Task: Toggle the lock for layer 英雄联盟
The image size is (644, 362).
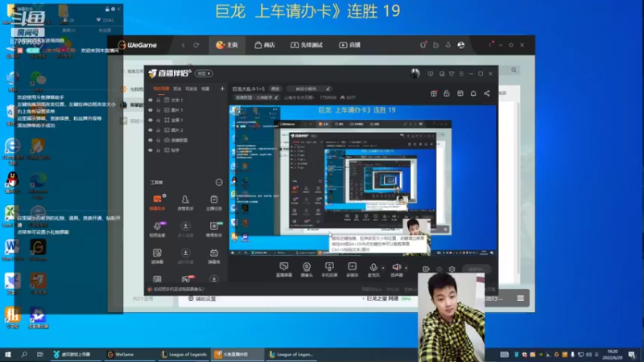Action: tap(158, 140)
